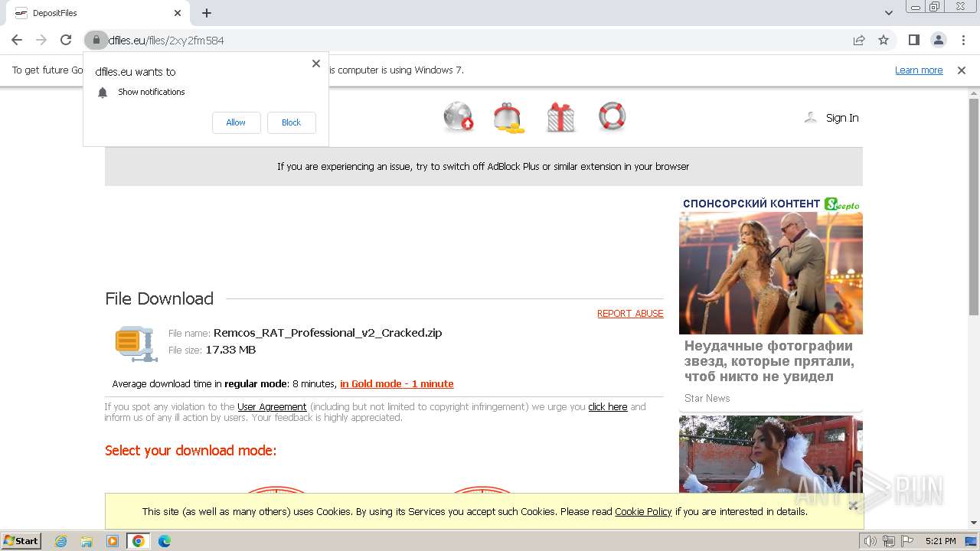Open the Learn more link
The width and height of the screenshot is (980, 551).
919,70
